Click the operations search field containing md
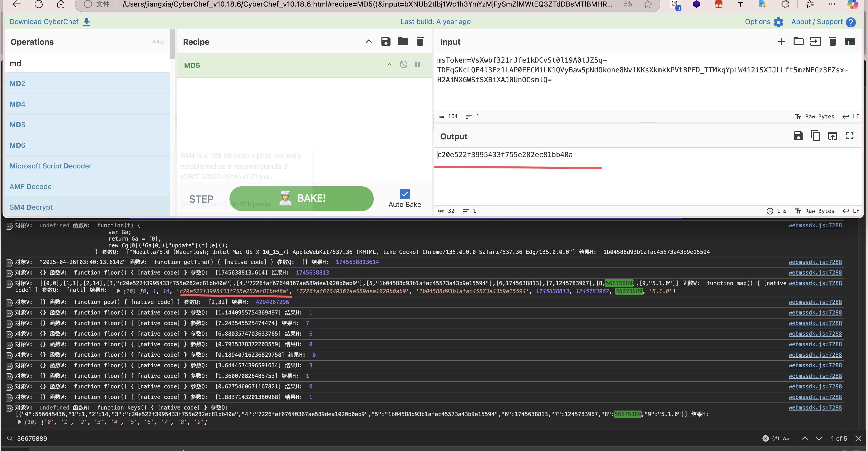This screenshot has height=451, width=868. pos(87,63)
